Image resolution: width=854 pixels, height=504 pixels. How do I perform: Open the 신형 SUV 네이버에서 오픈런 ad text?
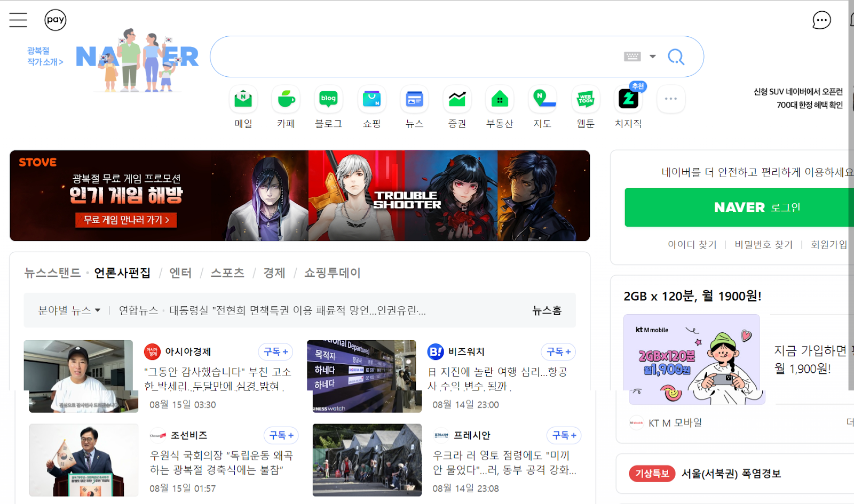coord(798,98)
